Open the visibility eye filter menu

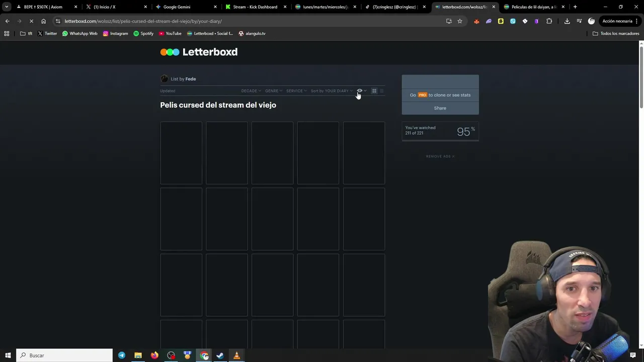coord(361,90)
